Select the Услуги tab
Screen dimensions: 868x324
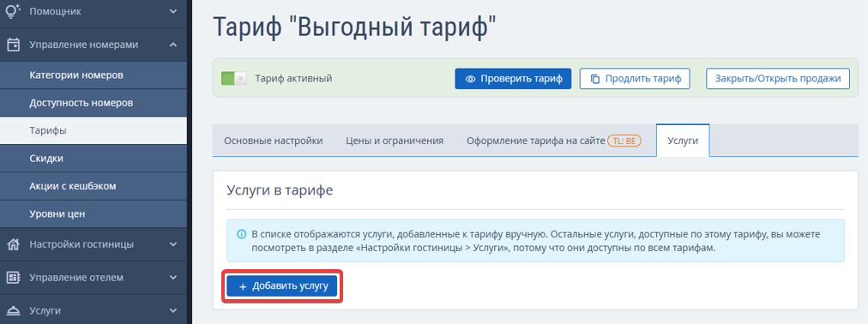683,141
